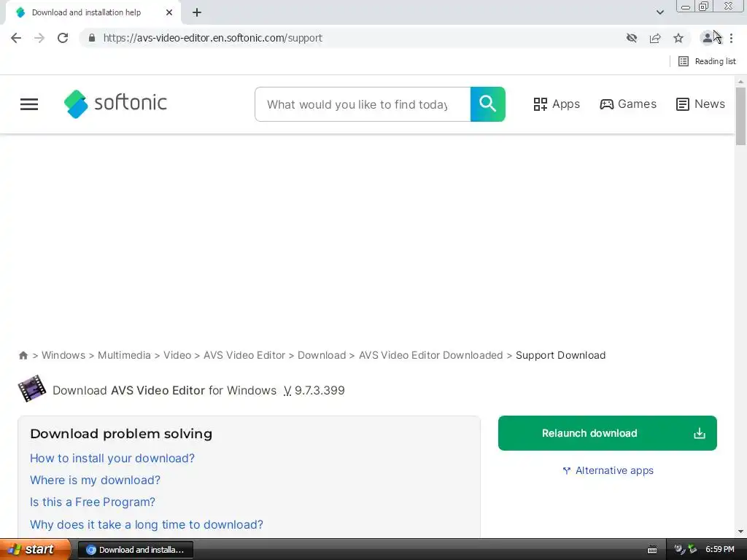Click the taskbar clock 6:59 PM
Viewport: 747px width, 560px height.
pos(720,550)
